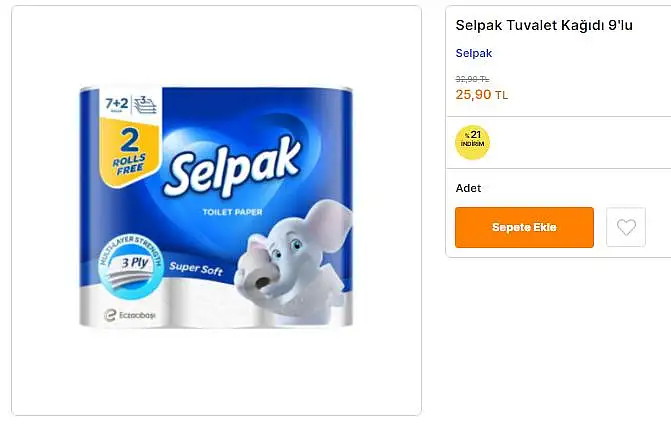Click the 7+2 label on package corner
This screenshot has height=425, width=671.
(116, 104)
